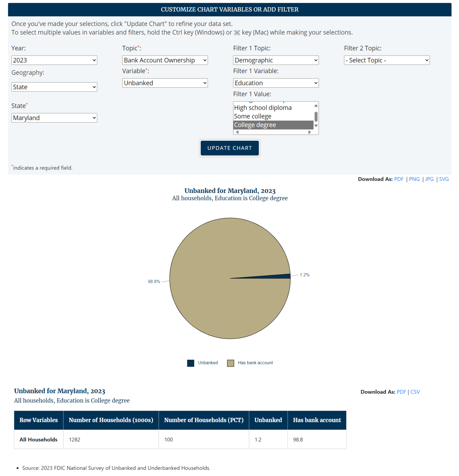This screenshot has width=459, height=476.
Task: Open the Year dropdown showing 2023
Action: point(54,60)
